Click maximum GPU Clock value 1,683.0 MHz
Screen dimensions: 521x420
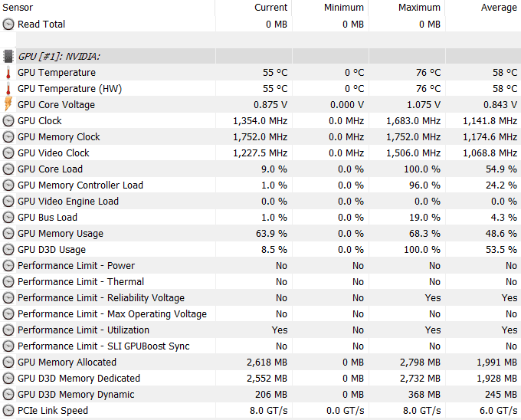pos(413,120)
